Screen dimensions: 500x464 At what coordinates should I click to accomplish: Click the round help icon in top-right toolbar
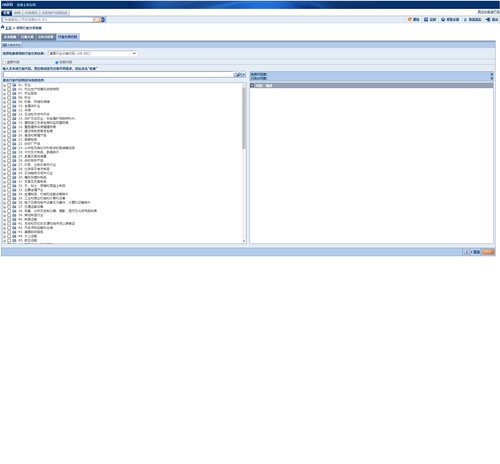pos(443,20)
